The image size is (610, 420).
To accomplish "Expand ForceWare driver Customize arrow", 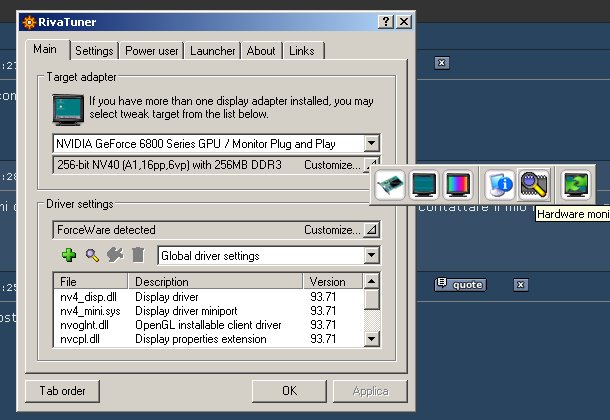I will [x=372, y=230].
